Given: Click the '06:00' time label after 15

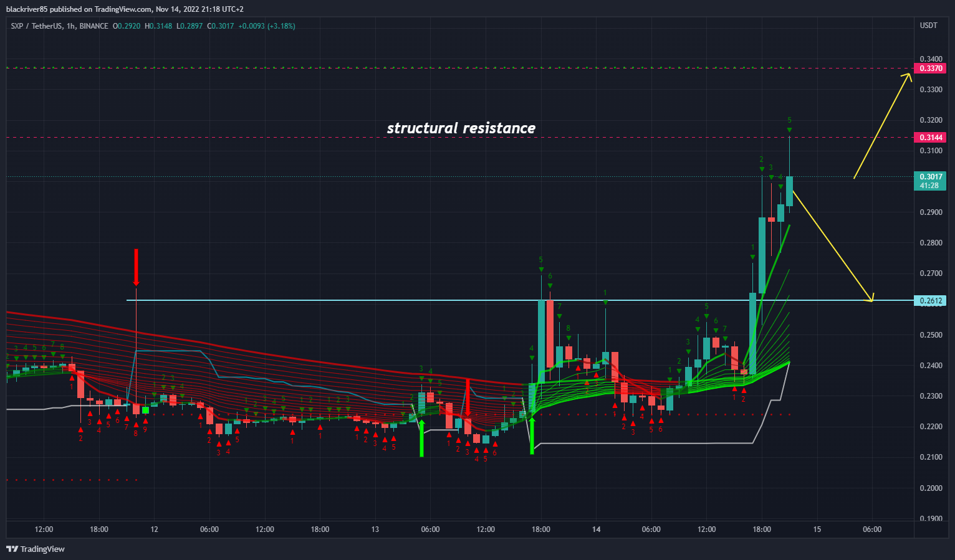Looking at the screenshot, I should 872,529.
